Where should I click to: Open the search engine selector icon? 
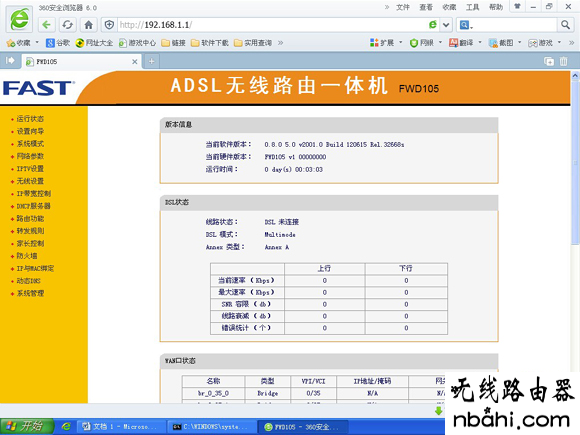point(466,25)
